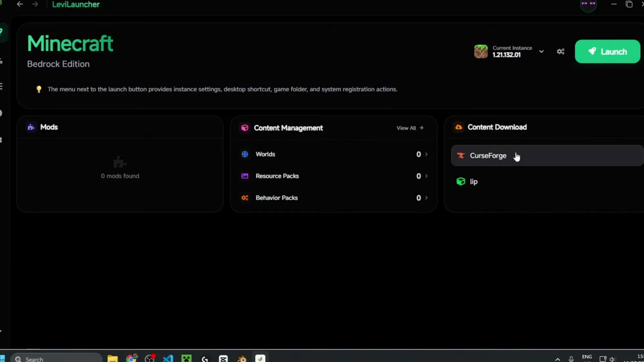Click the LeviLauncher title
The width and height of the screenshot is (644, 362).
point(76,4)
